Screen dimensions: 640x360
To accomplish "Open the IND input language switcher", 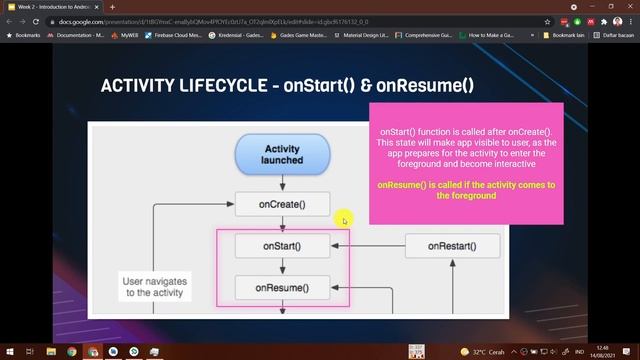I will (579, 352).
